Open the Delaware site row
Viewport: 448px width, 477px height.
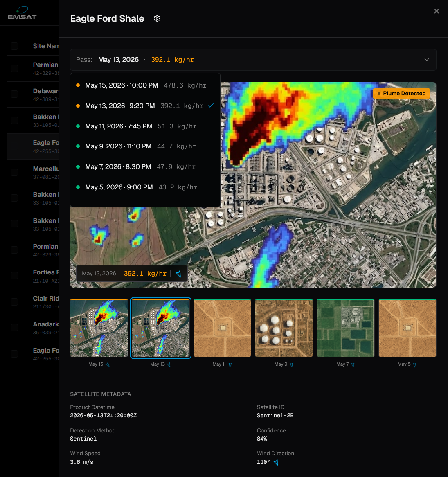point(33,94)
